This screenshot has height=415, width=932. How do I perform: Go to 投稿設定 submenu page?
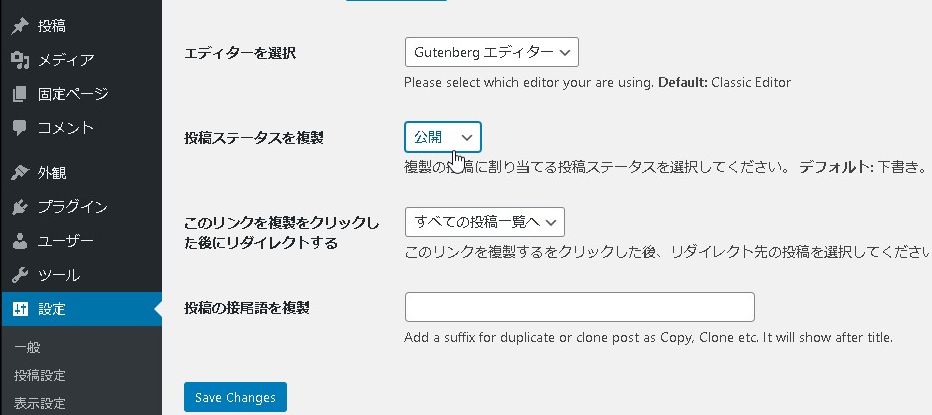[40, 376]
